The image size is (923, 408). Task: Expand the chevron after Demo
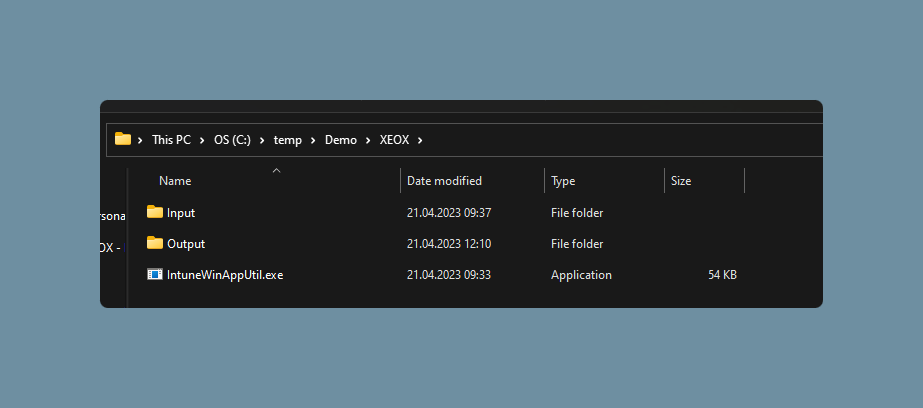(x=368, y=140)
